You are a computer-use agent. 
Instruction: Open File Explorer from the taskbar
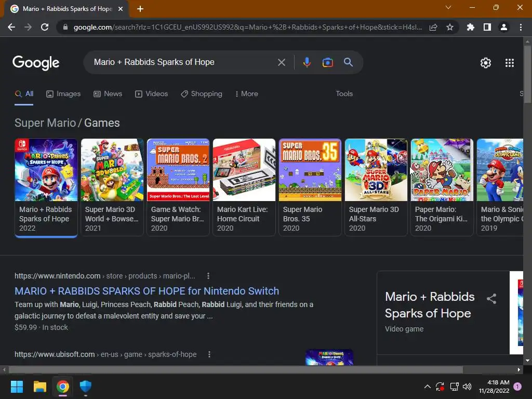click(x=39, y=387)
